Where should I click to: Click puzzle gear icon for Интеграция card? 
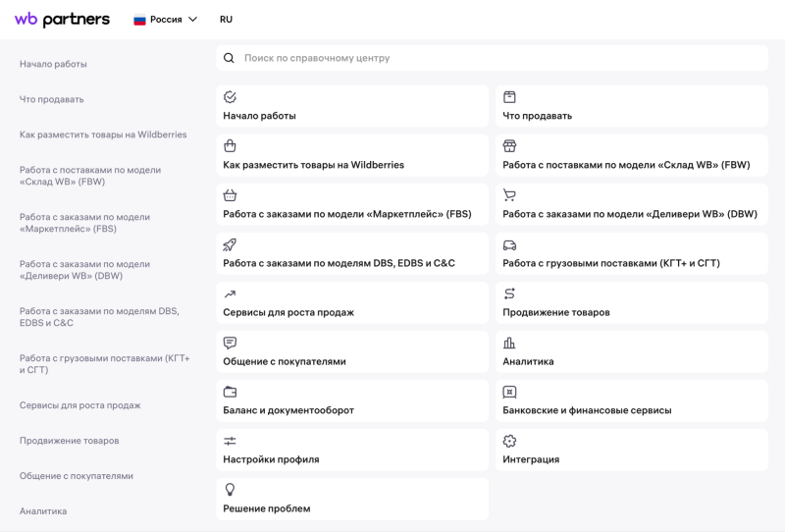click(509, 441)
